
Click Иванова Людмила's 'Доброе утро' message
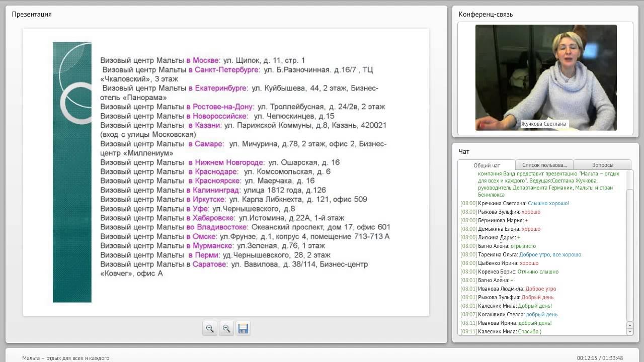pyautogui.click(x=508, y=289)
